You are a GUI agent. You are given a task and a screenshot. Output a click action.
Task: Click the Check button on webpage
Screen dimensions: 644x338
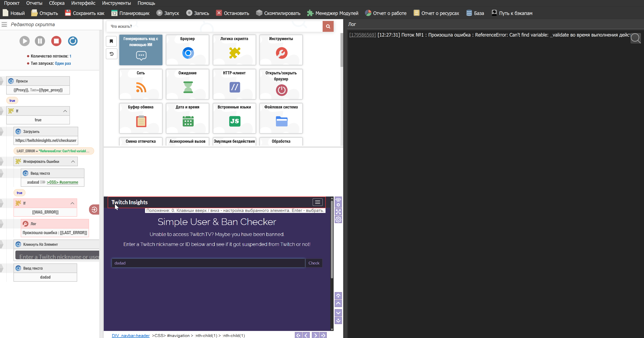pyautogui.click(x=314, y=263)
